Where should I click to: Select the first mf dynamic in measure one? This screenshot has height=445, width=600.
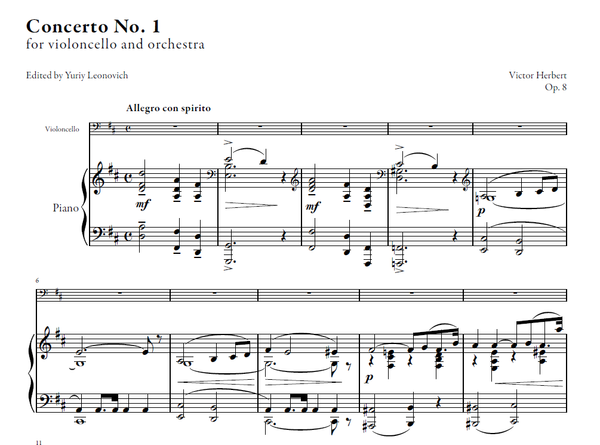click(x=142, y=205)
